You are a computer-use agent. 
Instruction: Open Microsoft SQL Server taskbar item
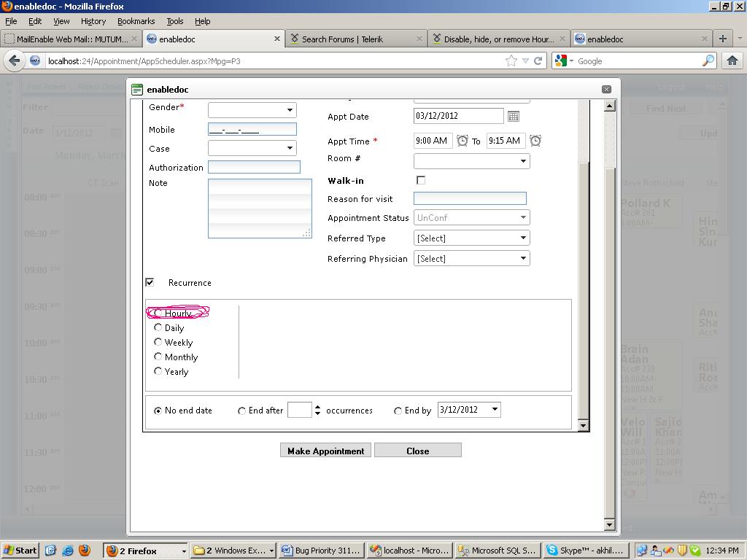point(498,551)
